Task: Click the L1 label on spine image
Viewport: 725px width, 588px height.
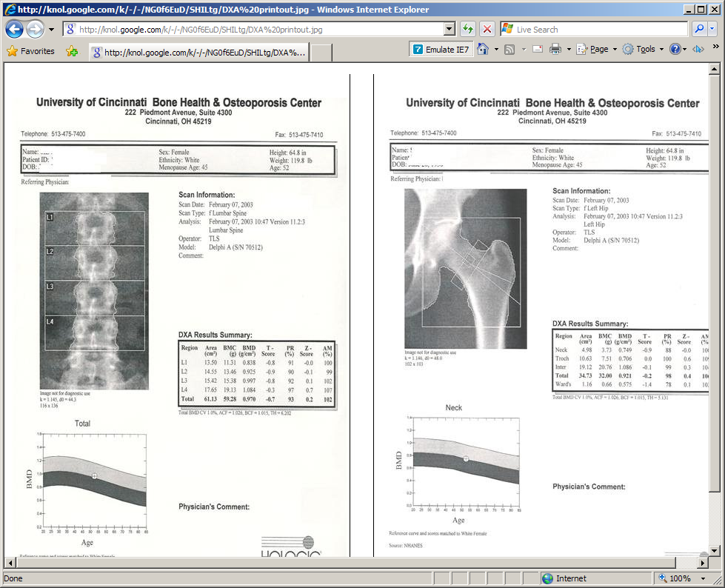Action: click(50, 217)
